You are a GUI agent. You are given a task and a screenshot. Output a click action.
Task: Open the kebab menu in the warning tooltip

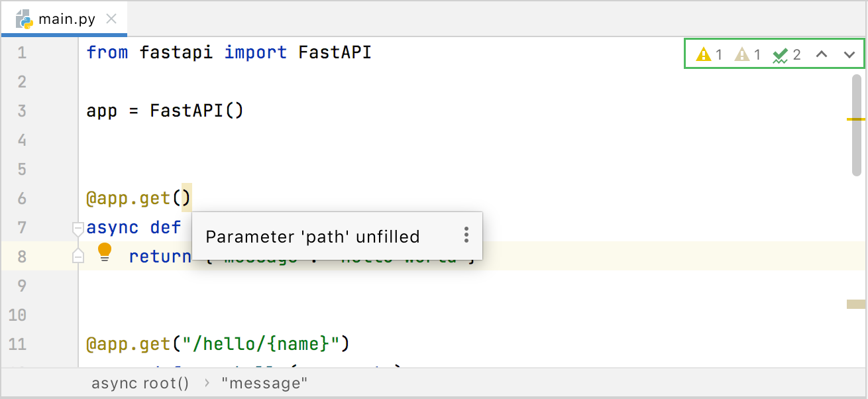(x=466, y=235)
